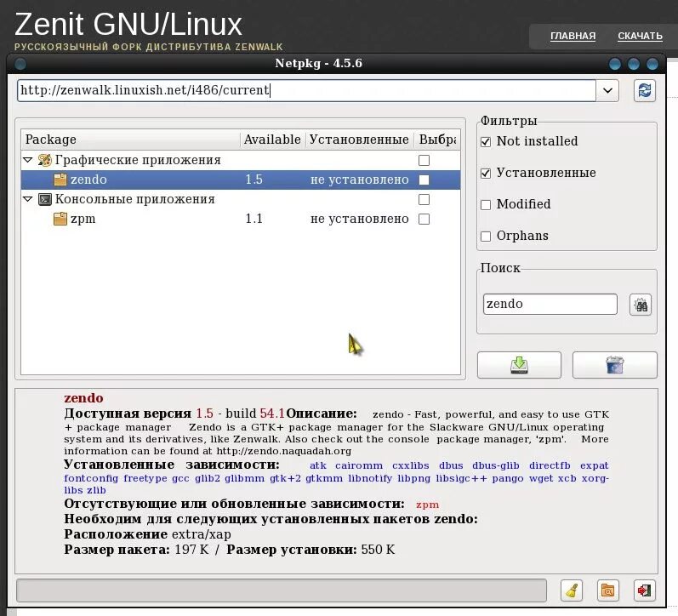Click the Установленные column header
This screenshot has width=678, height=616.
359,140
